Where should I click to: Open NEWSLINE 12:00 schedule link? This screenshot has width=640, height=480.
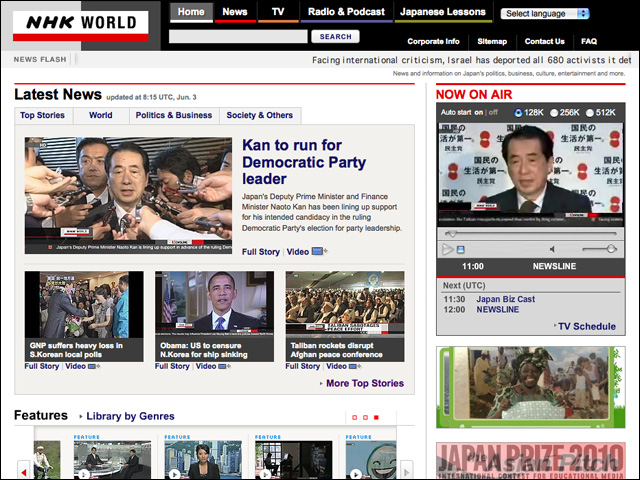click(498, 310)
